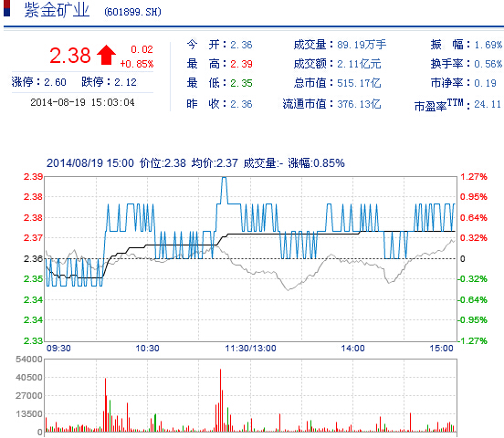
Task: Click the 0 baseline label on right axis
Action: (462, 258)
